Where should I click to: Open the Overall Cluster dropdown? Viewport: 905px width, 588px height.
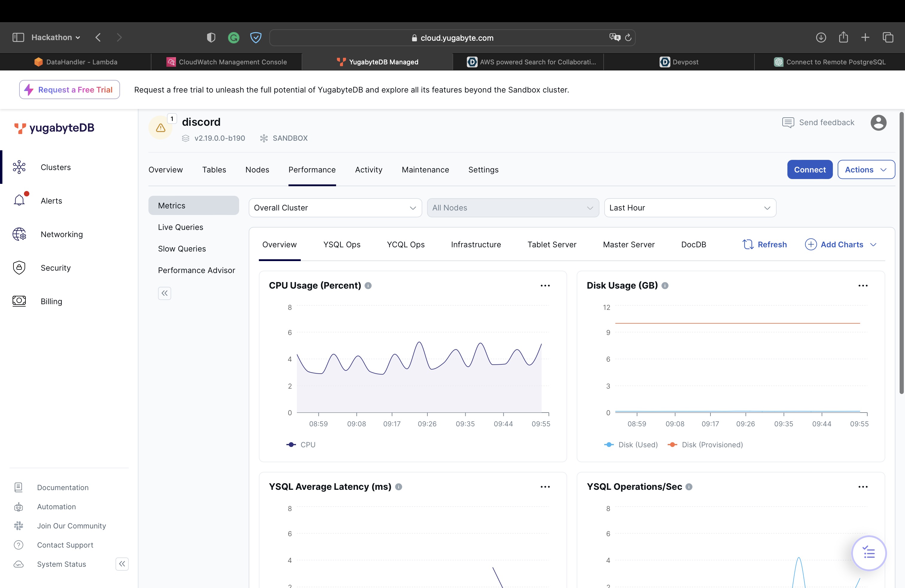pyautogui.click(x=335, y=208)
